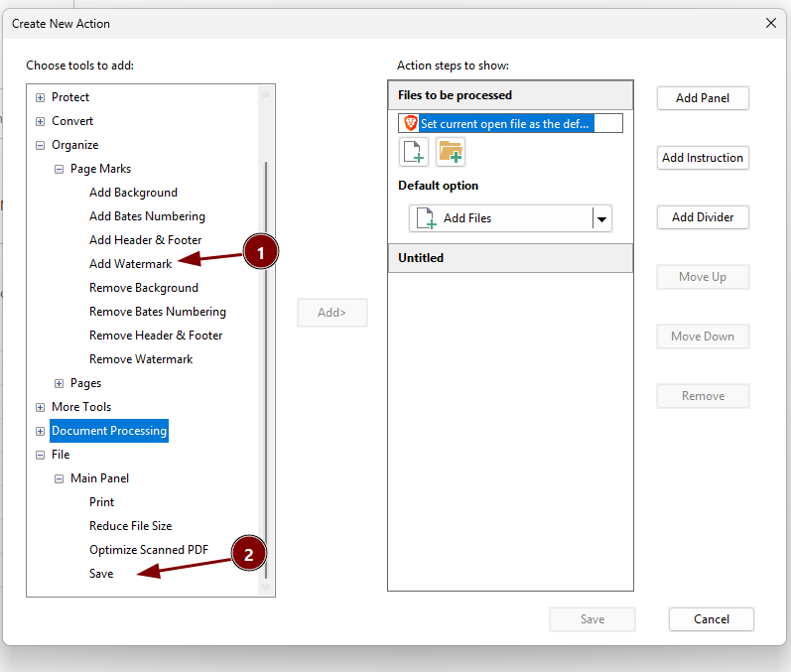The width and height of the screenshot is (791, 672).
Task: Click the add file icon under Files to be processed
Action: [414, 152]
